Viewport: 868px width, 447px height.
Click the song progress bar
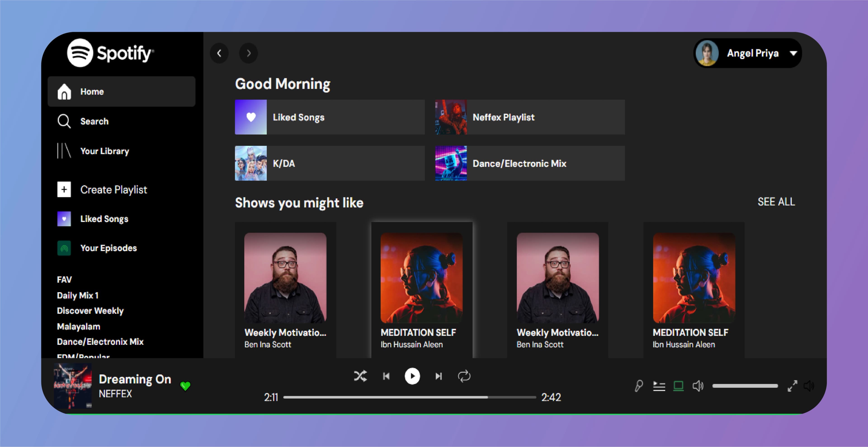tap(409, 397)
